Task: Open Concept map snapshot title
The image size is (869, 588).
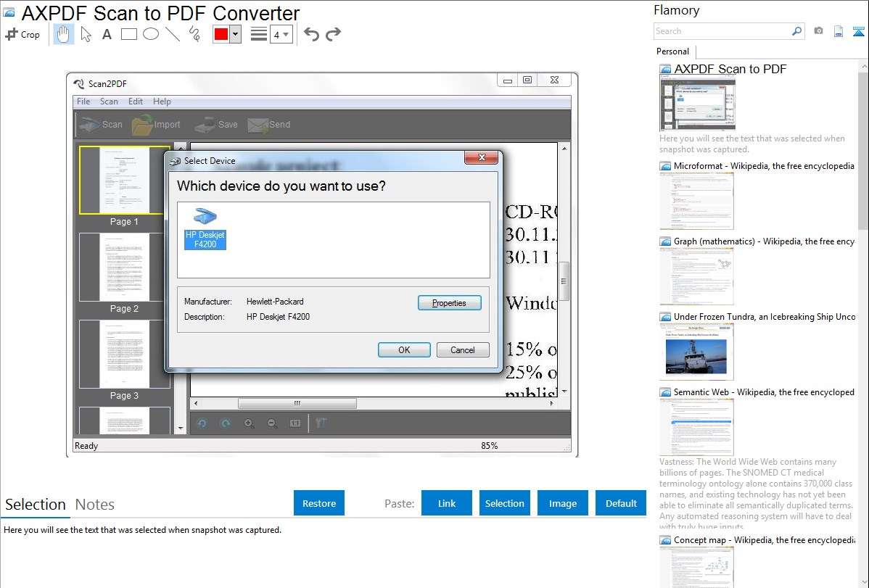Action: [764, 540]
